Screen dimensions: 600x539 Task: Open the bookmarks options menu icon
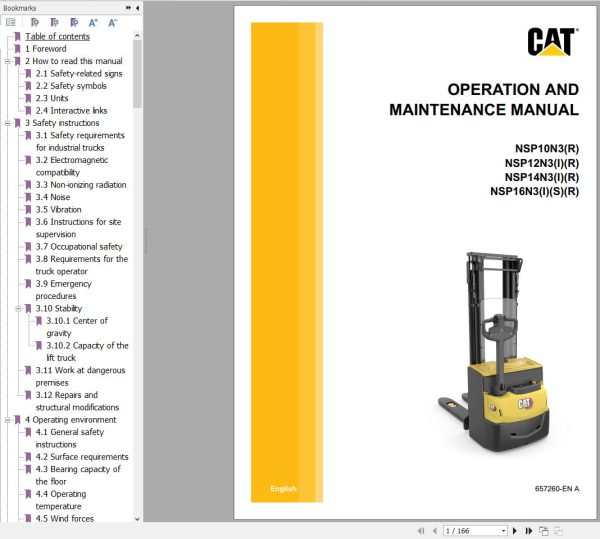[11, 23]
